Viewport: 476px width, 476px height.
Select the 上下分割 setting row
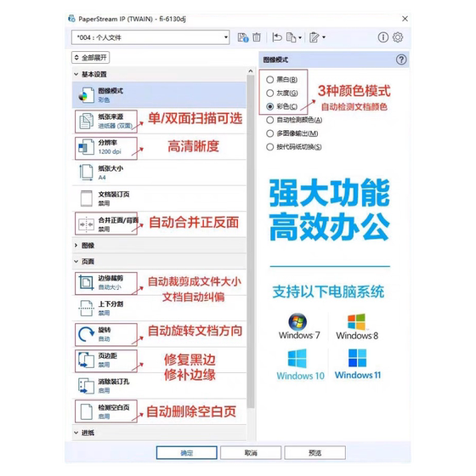[159, 309]
